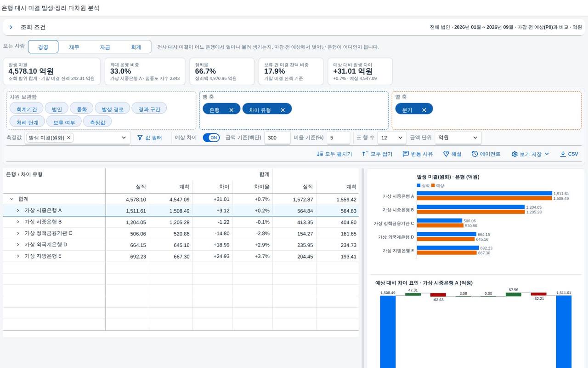Toggle the 예상 차이 switch

211,138
